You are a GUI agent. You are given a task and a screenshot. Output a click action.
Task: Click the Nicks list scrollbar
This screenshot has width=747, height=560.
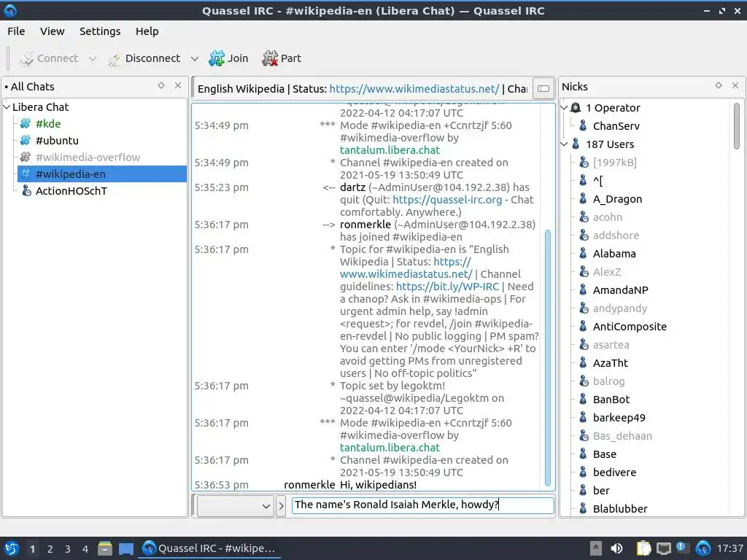click(737, 126)
